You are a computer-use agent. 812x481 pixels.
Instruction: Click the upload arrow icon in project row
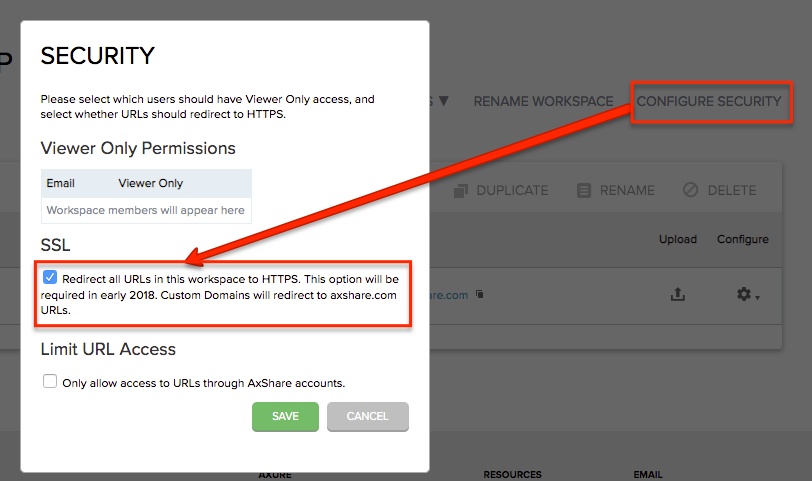pyautogui.click(x=677, y=295)
